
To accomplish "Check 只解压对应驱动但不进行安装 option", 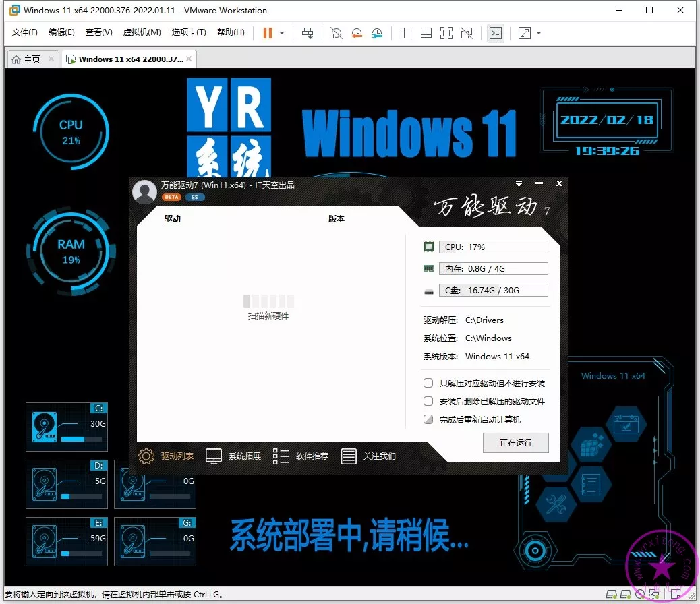I will [x=428, y=383].
